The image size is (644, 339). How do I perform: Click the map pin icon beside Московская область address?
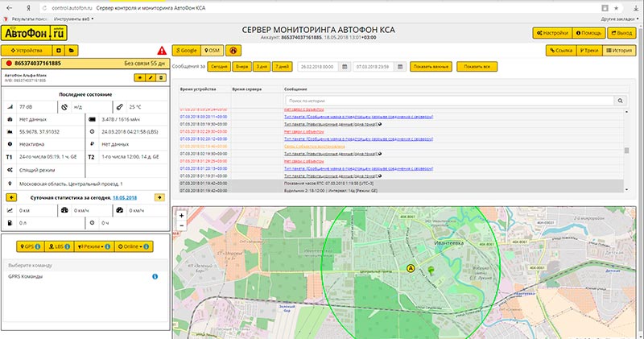[x=10, y=184]
